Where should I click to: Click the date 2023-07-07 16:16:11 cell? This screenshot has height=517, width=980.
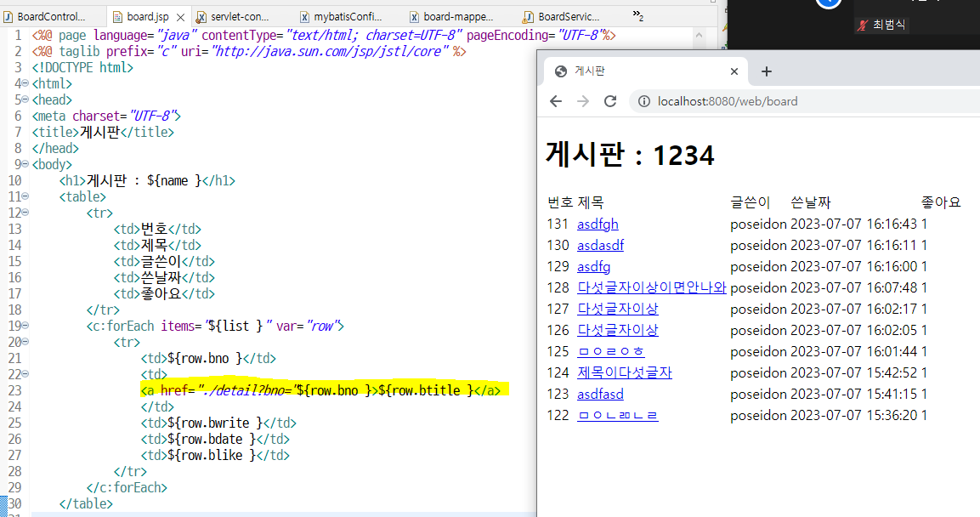[853, 245]
